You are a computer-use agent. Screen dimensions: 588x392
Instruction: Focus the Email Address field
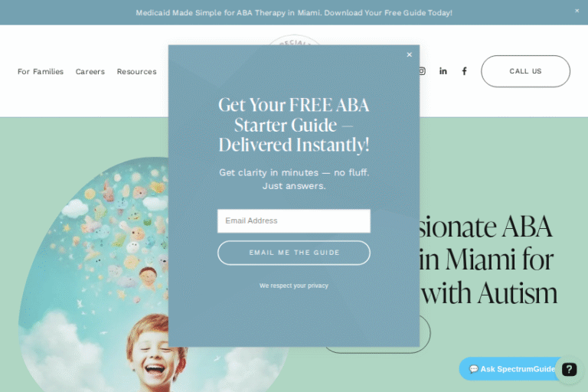tap(294, 221)
